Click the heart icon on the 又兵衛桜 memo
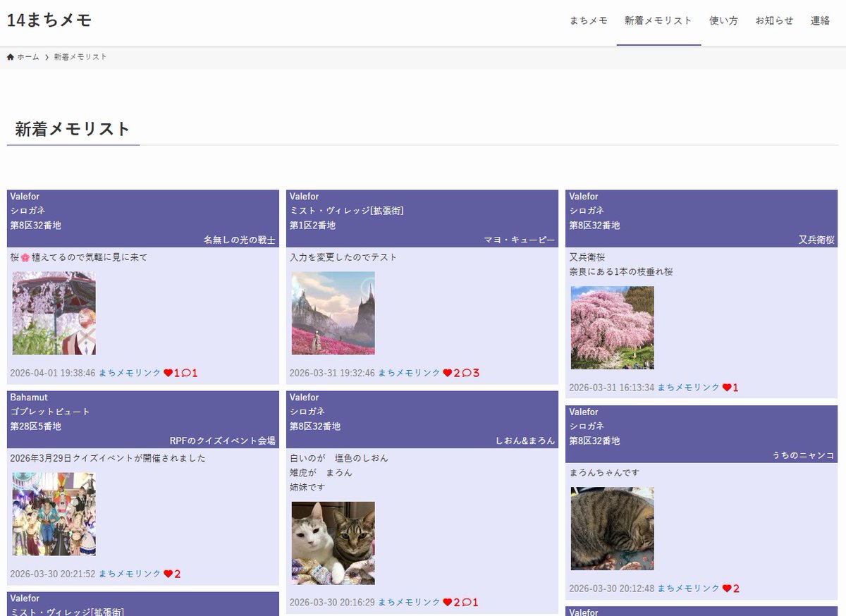The image size is (846, 616). 728,387
